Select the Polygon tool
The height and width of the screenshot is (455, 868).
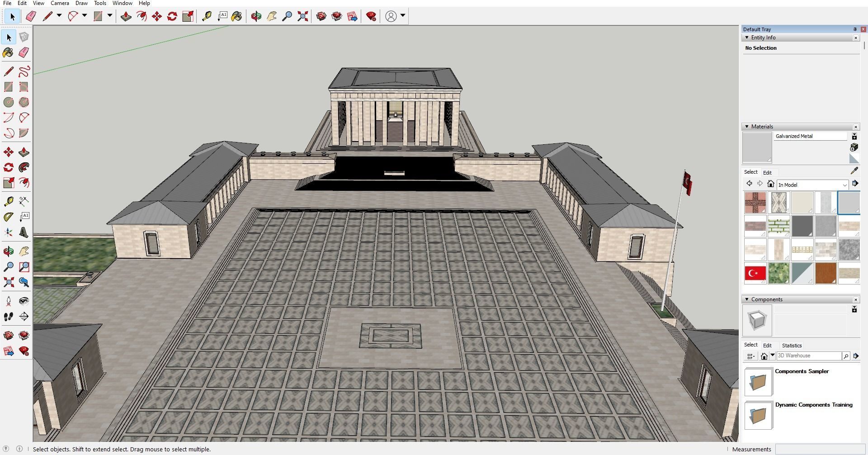(24, 102)
